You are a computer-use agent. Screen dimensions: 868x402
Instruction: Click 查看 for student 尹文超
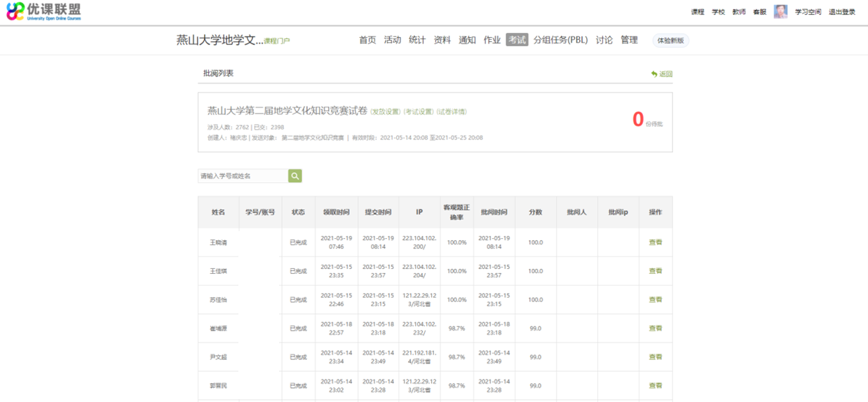click(x=655, y=357)
